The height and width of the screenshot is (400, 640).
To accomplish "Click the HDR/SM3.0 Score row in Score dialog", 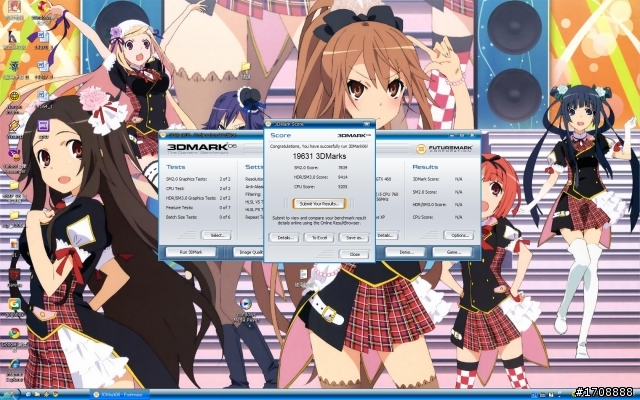I will pos(321,177).
